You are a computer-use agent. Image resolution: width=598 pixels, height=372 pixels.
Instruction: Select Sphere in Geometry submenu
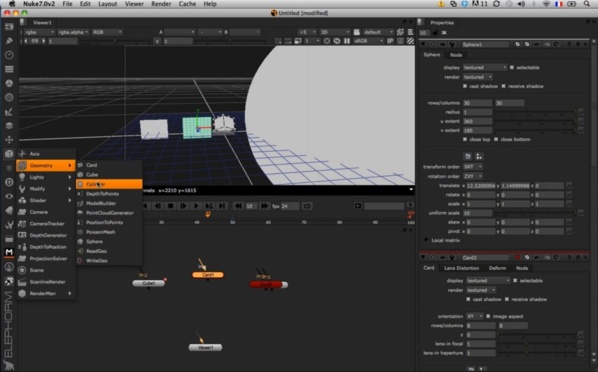pyautogui.click(x=109, y=242)
